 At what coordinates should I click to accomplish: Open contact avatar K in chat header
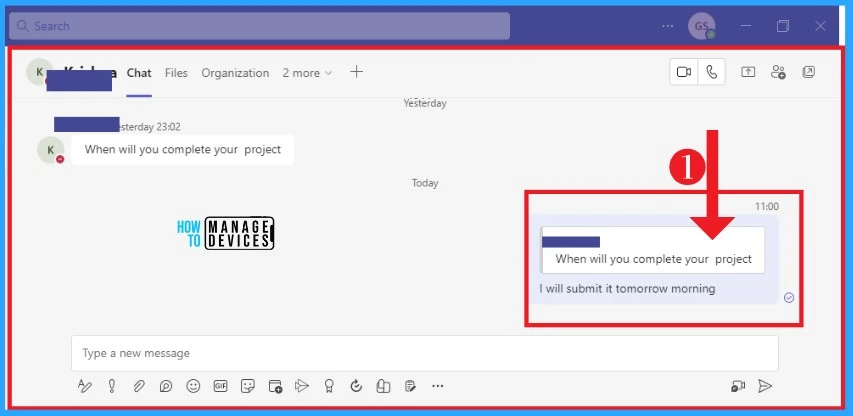click(x=39, y=72)
